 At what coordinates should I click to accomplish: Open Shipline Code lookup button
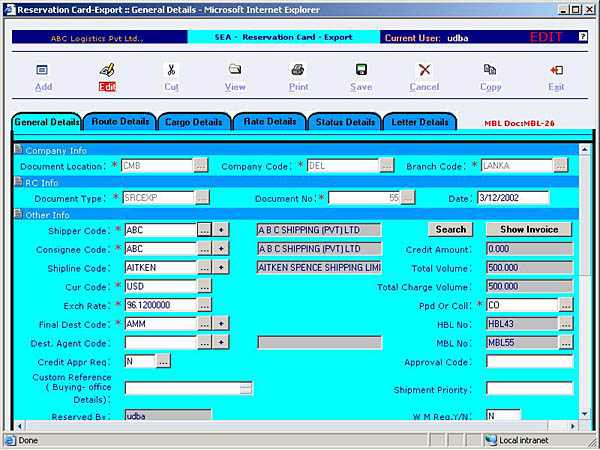click(204, 267)
